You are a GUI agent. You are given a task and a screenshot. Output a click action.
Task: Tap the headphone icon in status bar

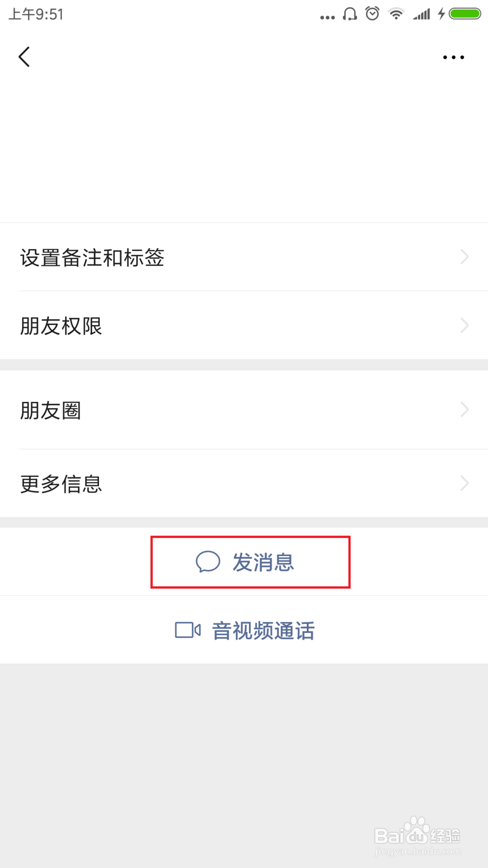tap(349, 14)
